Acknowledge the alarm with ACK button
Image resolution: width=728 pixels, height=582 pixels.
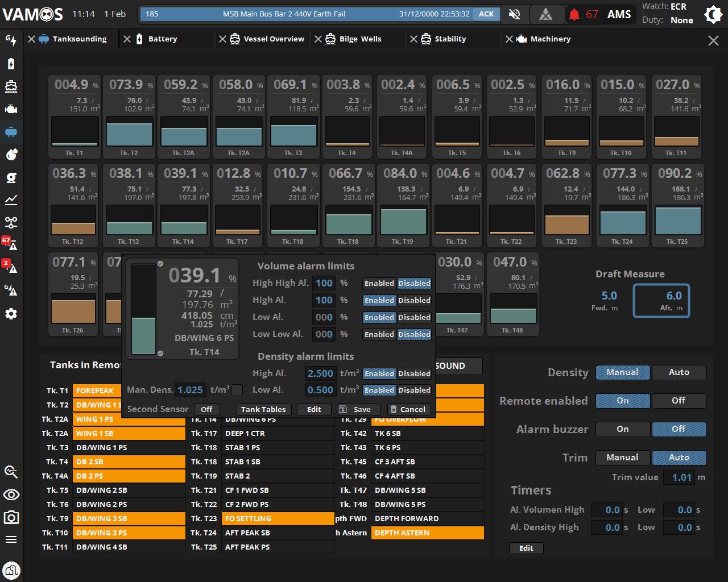click(486, 14)
